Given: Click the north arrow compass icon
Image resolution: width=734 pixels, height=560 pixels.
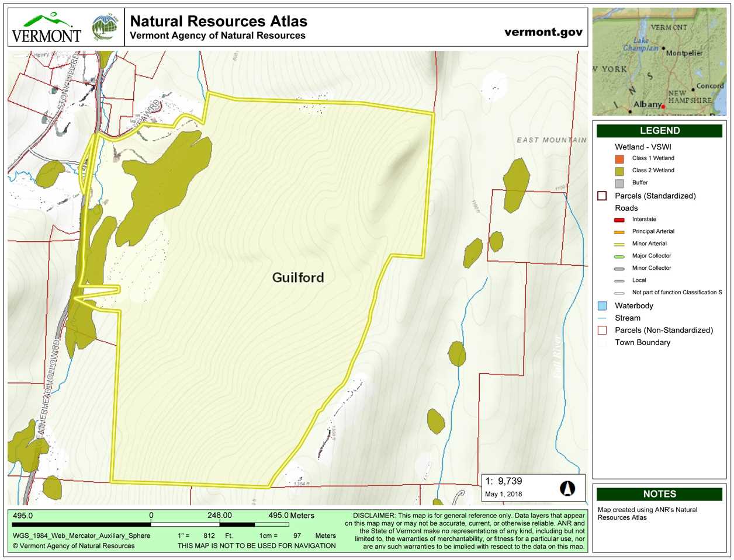Looking at the screenshot, I should pyautogui.click(x=567, y=488).
